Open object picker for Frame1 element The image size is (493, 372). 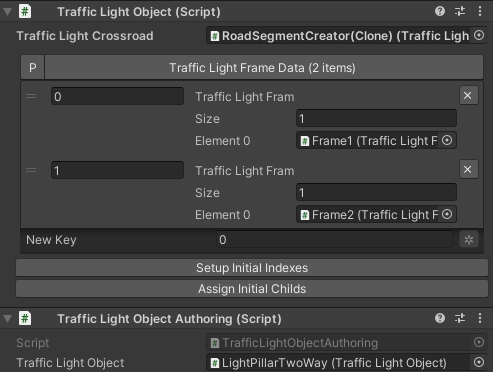447,140
